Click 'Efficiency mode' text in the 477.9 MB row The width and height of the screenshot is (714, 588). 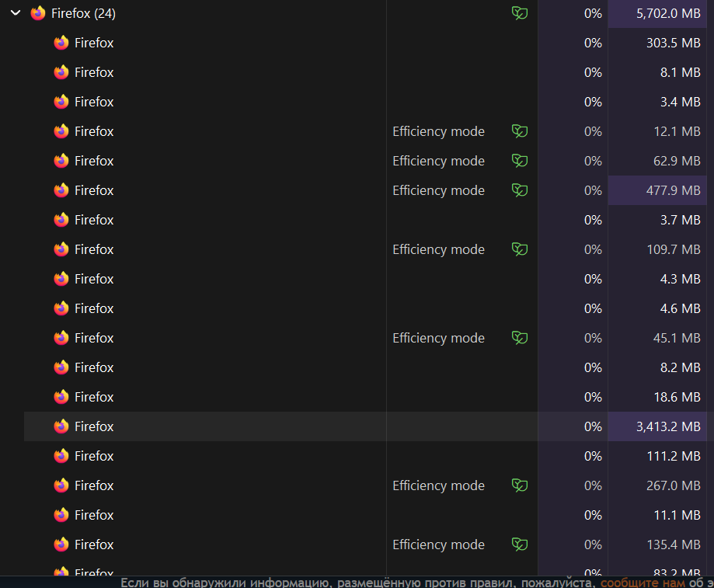(438, 190)
